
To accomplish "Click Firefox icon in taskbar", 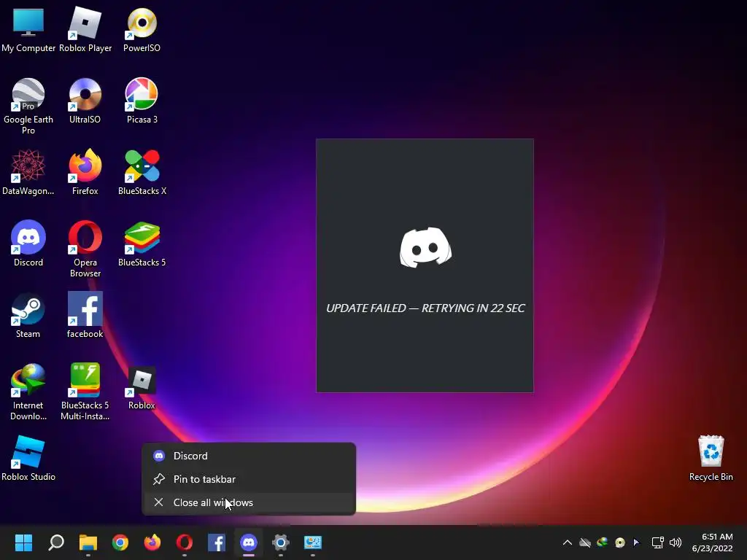I will 152,542.
